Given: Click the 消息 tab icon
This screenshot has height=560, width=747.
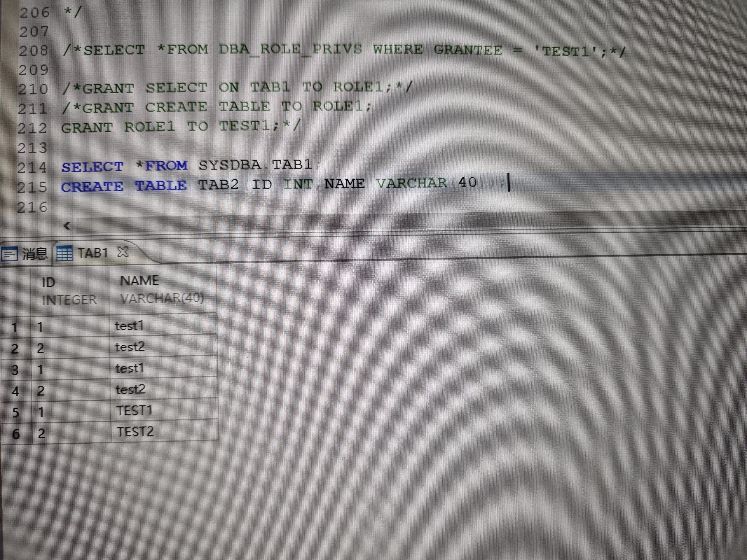Looking at the screenshot, I should tap(9, 254).
